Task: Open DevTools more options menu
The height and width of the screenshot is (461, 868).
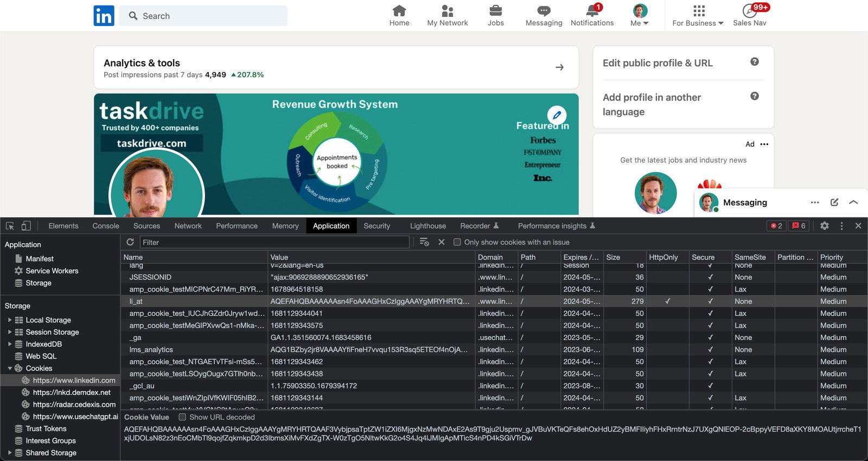Action: coord(841,226)
